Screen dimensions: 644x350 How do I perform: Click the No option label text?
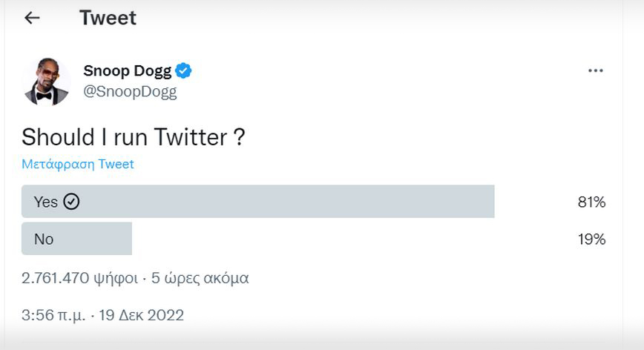(44, 239)
